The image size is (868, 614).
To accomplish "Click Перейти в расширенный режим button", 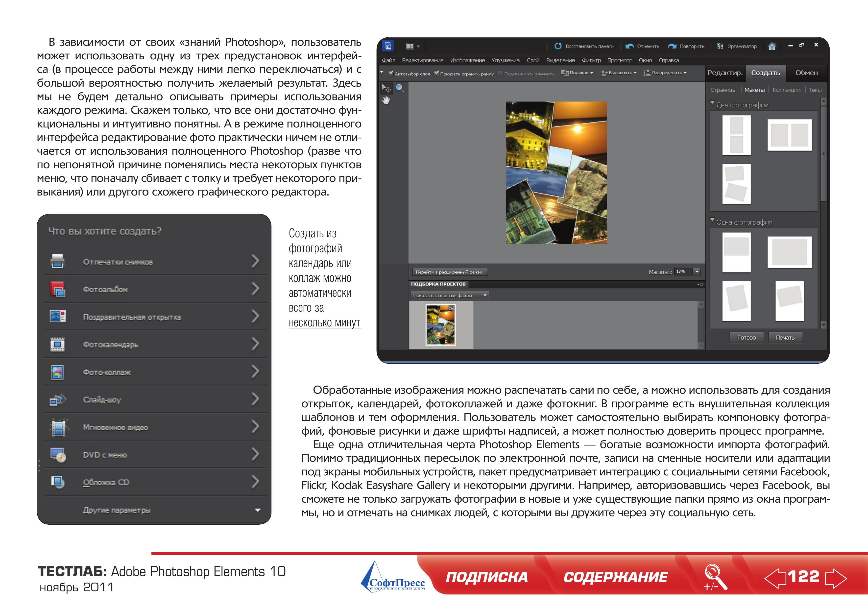I will tap(450, 272).
